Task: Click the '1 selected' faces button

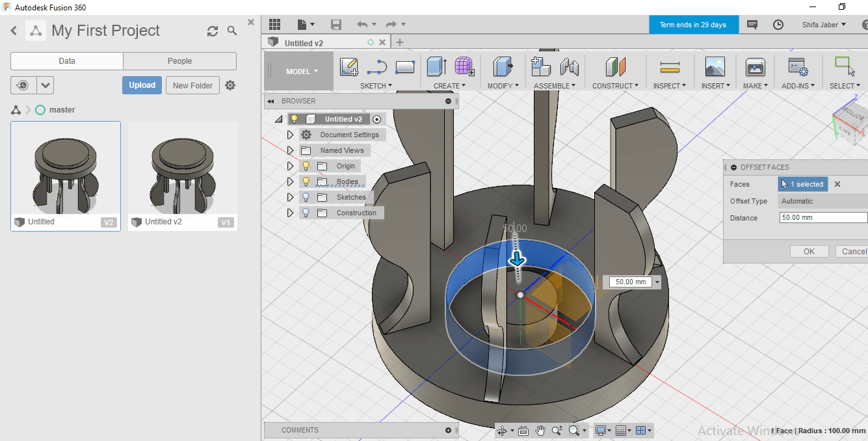Action: (803, 184)
